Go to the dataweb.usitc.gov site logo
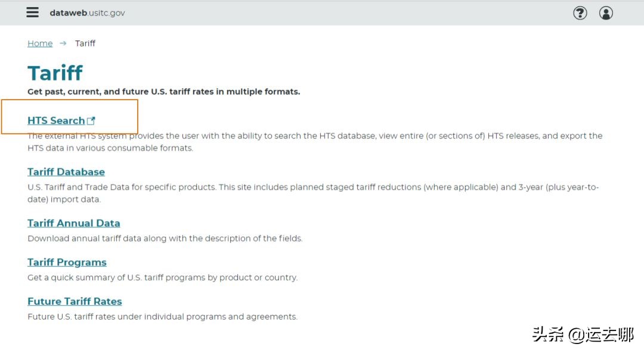Viewport: 644px width, 353px height. coord(87,13)
